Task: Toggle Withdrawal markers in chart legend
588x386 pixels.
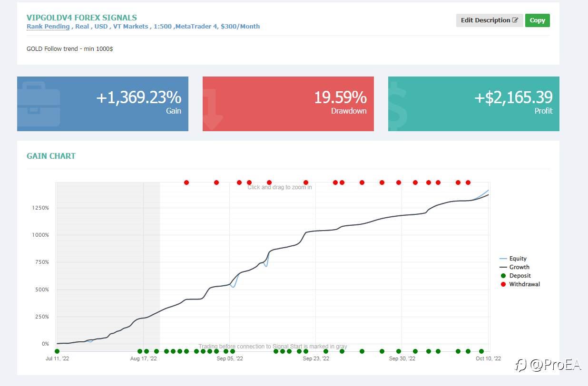Action: tap(520, 284)
